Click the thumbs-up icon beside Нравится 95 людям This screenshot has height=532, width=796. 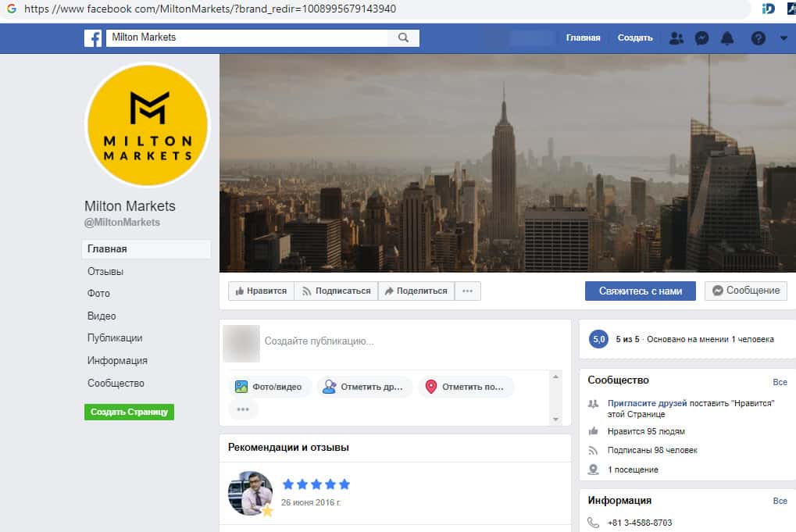(593, 431)
